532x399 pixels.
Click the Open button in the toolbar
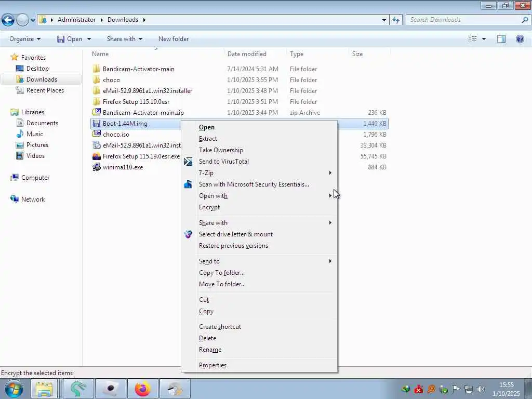click(x=70, y=39)
